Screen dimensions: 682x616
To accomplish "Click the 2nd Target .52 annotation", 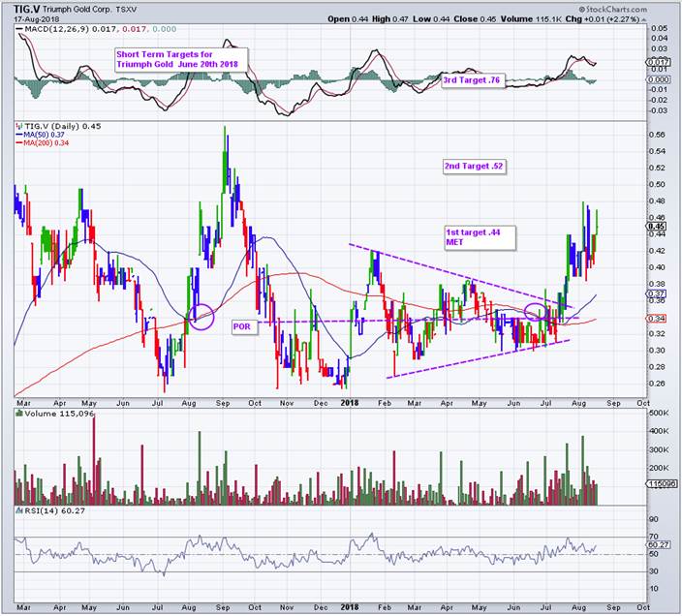I will click(x=475, y=166).
